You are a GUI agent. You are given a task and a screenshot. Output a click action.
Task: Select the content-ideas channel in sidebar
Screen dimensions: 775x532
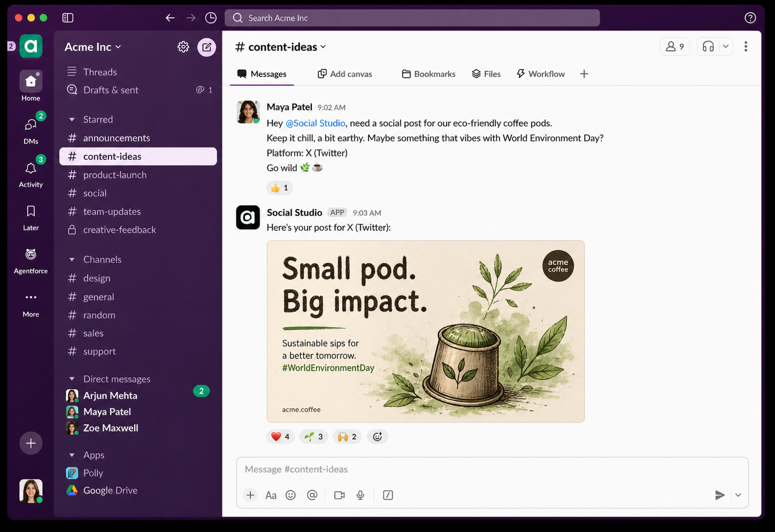click(x=138, y=156)
